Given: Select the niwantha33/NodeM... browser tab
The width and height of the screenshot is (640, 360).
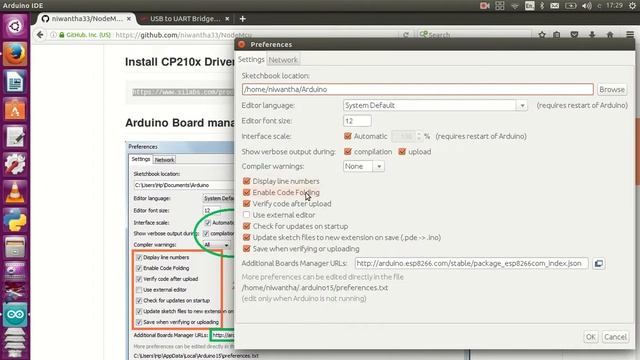Looking at the screenshot, I should pyautogui.click(x=87, y=19).
